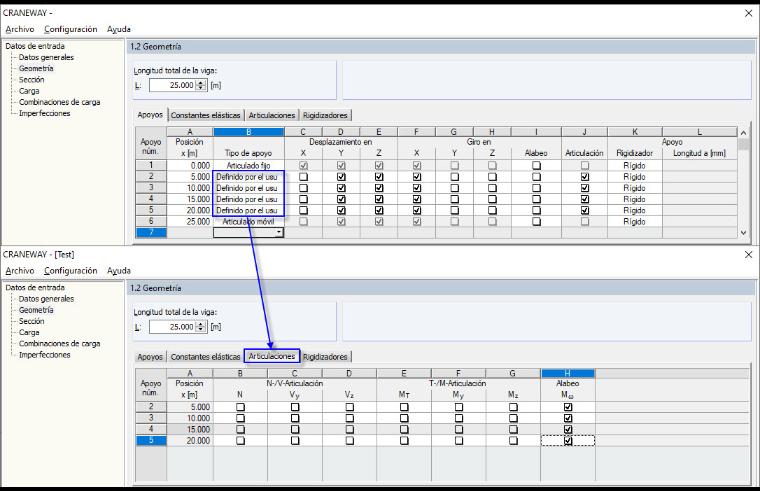Toggle Giro X checkbox for support 5

[417, 210]
